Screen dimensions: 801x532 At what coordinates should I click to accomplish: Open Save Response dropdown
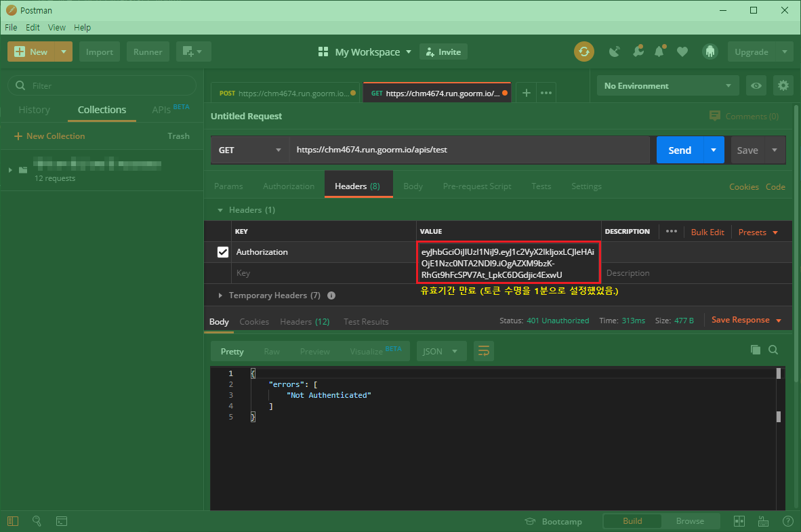point(746,320)
